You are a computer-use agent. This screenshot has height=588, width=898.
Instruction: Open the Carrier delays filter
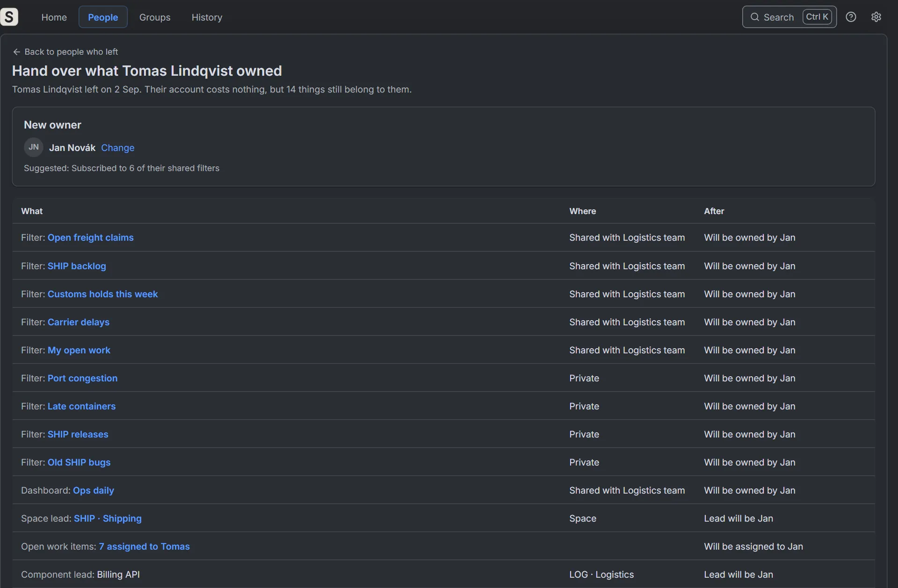point(79,322)
